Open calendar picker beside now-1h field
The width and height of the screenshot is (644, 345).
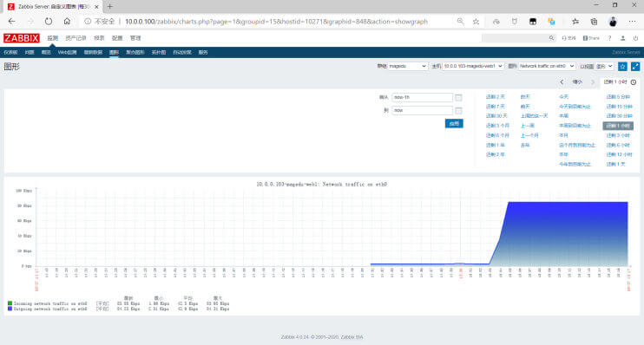pos(458,97)
